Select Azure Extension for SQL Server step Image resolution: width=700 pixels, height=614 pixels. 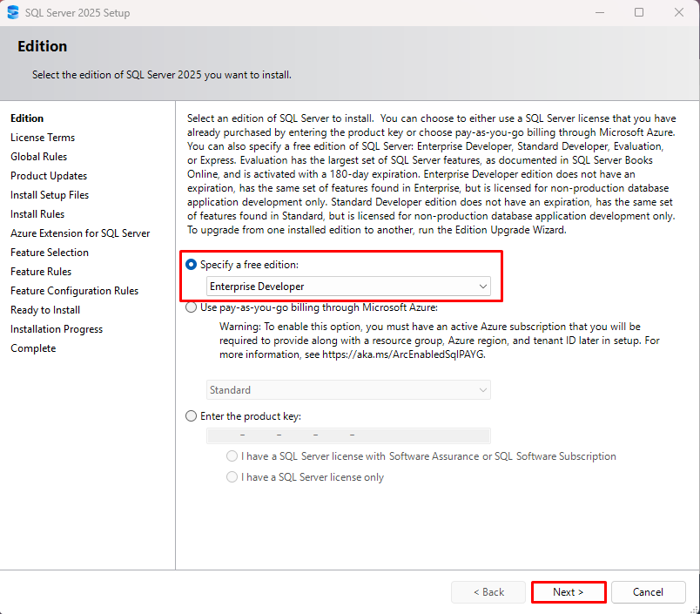click(80, 233)
